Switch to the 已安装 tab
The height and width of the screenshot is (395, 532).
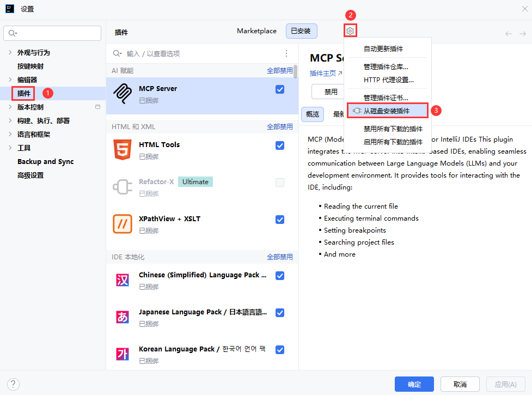[301, 31]
